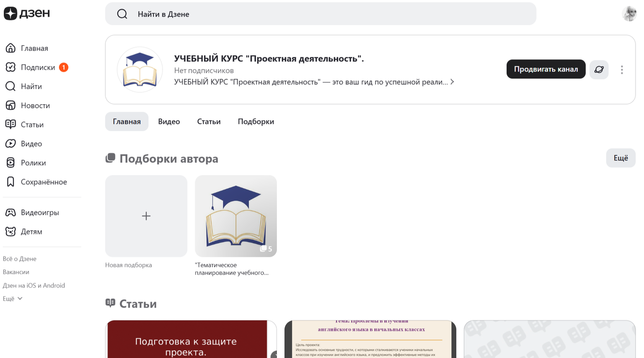Expand the channel description chevron
This screenshot has width=644, height=358.
(452, 82)
